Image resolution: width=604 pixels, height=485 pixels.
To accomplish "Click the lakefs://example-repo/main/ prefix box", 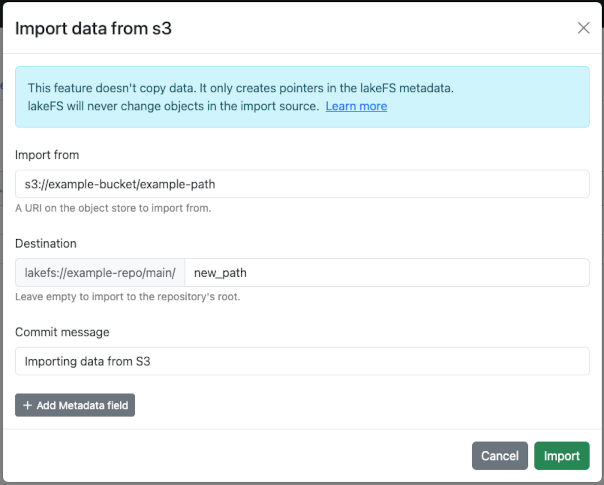I will pyautogui.click(x=100, y=273).
